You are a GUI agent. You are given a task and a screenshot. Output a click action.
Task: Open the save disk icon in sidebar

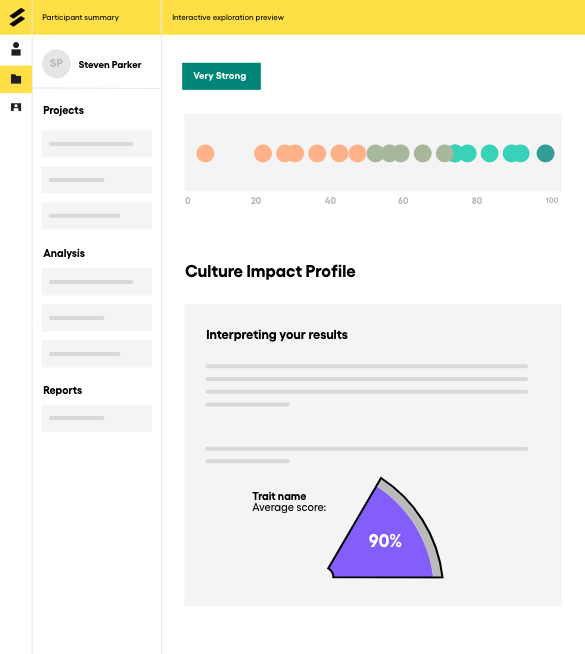pos(16,107)
